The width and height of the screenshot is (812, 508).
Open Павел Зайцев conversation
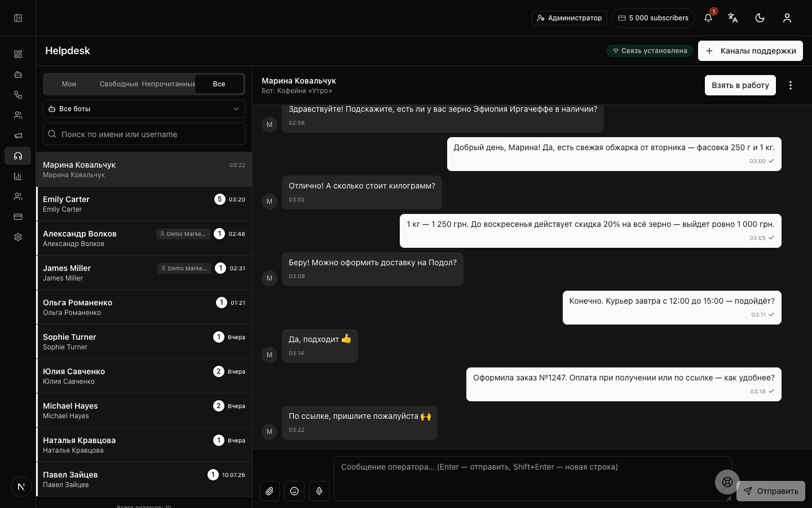144,479
